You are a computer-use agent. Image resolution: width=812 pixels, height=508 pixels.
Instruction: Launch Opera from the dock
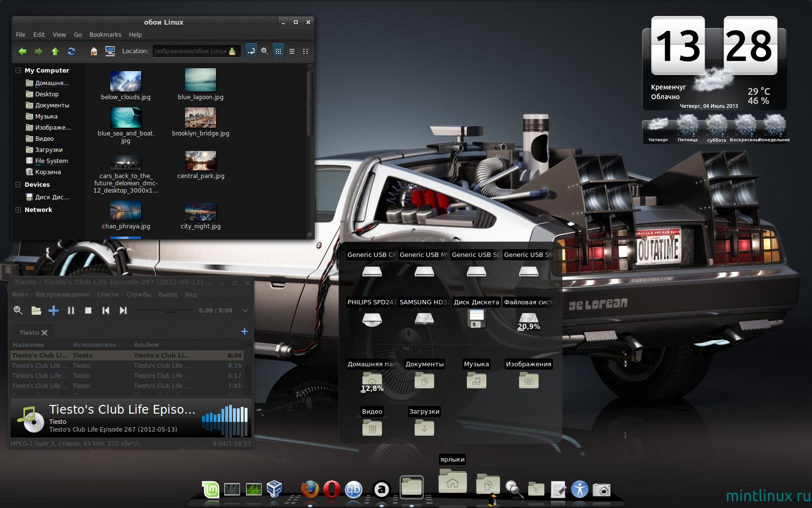[332, 490]
